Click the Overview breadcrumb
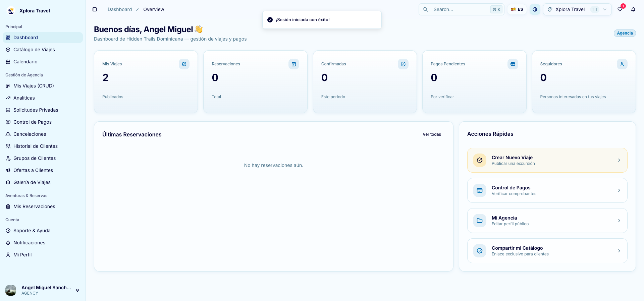644x301 pixels. pyautogui.click(x=154, y=9)
